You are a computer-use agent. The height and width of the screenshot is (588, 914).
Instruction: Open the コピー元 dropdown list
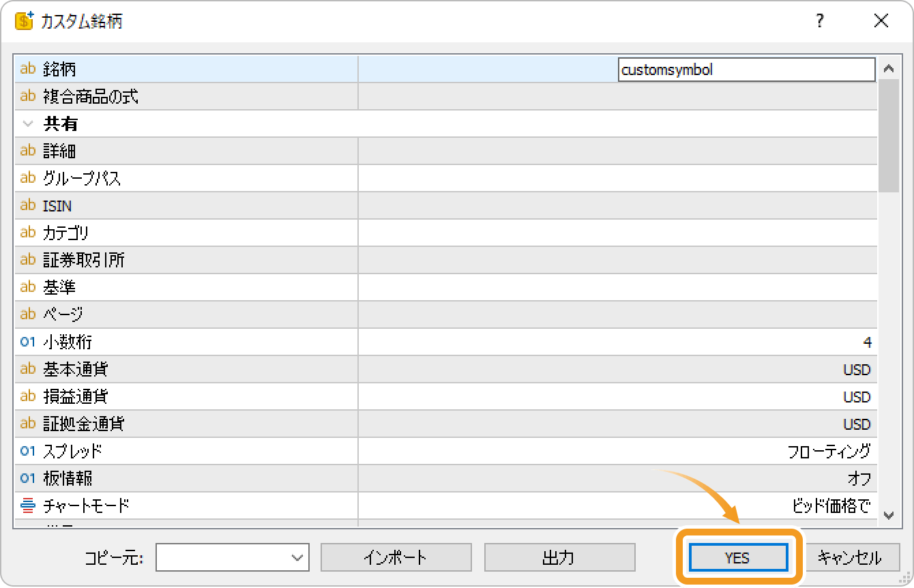297,557
